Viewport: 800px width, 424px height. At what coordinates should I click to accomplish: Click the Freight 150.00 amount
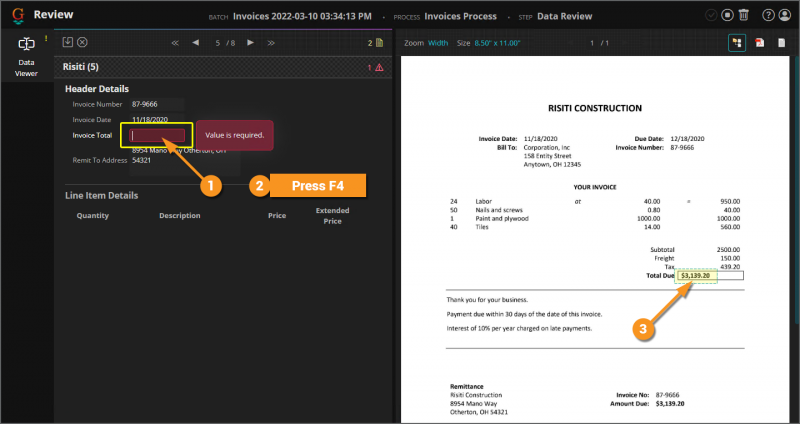point(730,258)
